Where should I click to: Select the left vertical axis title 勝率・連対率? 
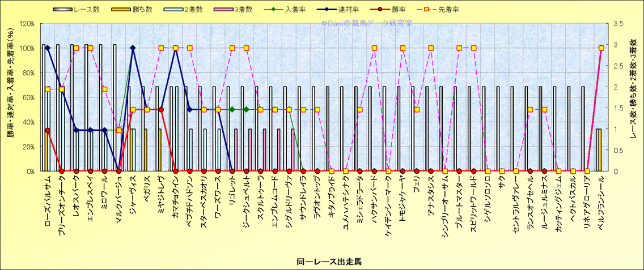11,96
